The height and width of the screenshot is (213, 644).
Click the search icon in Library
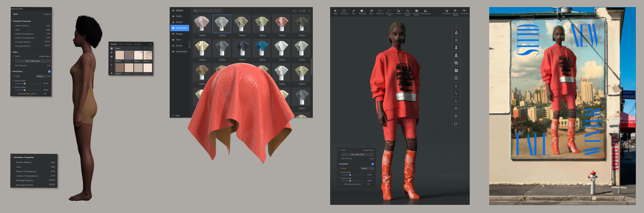point(195,11)
